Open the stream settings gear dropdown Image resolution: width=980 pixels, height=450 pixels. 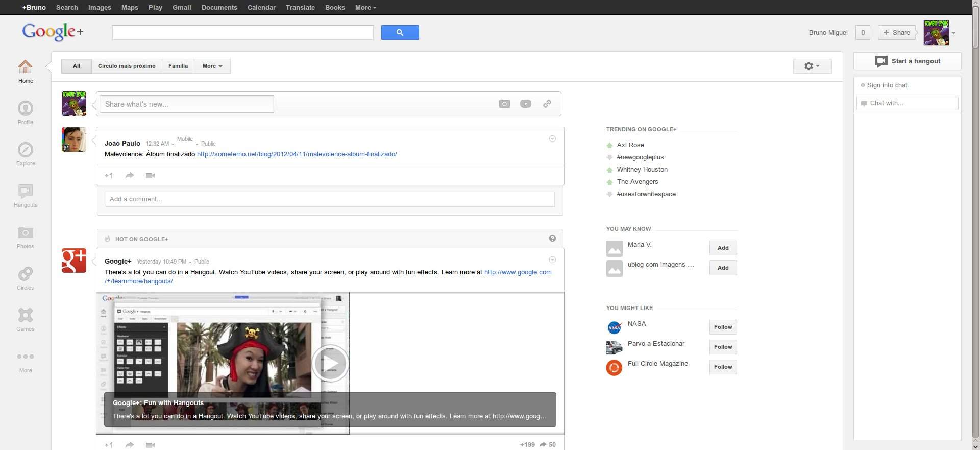coord(812,66)
